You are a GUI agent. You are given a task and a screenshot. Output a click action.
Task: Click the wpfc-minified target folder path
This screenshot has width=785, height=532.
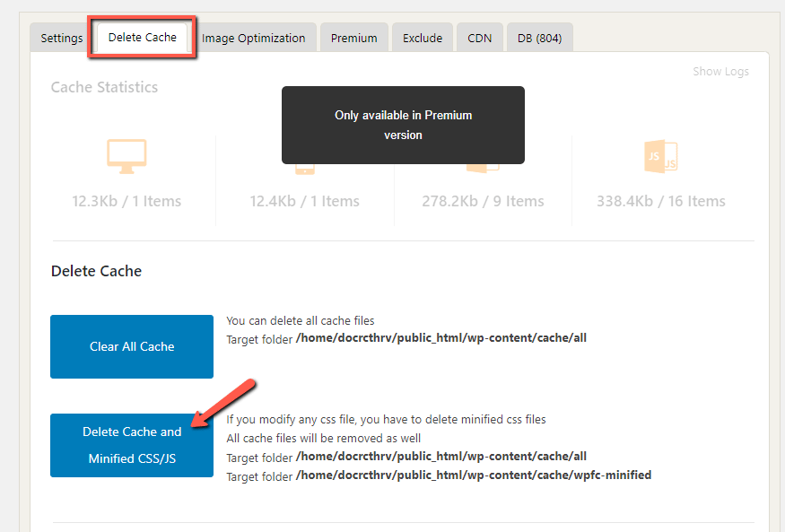(473, 475)
